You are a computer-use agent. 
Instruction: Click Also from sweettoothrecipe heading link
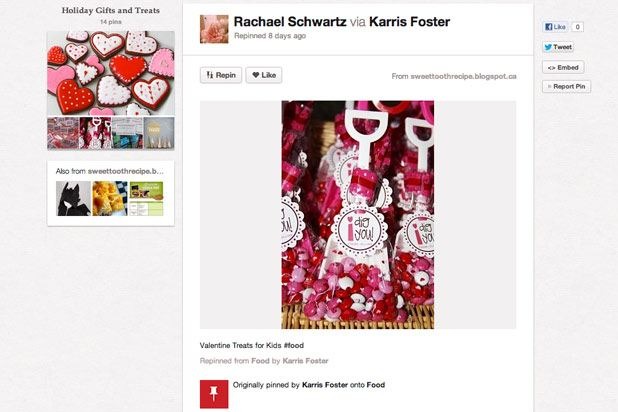pyautogui.click(x=110, y=171)
